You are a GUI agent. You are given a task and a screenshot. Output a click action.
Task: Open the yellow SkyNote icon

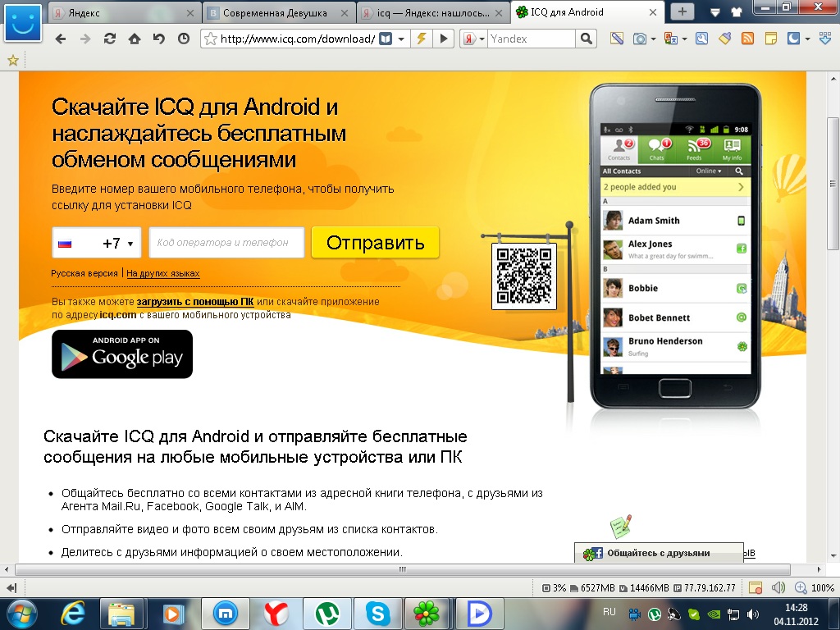pos(771,39)
